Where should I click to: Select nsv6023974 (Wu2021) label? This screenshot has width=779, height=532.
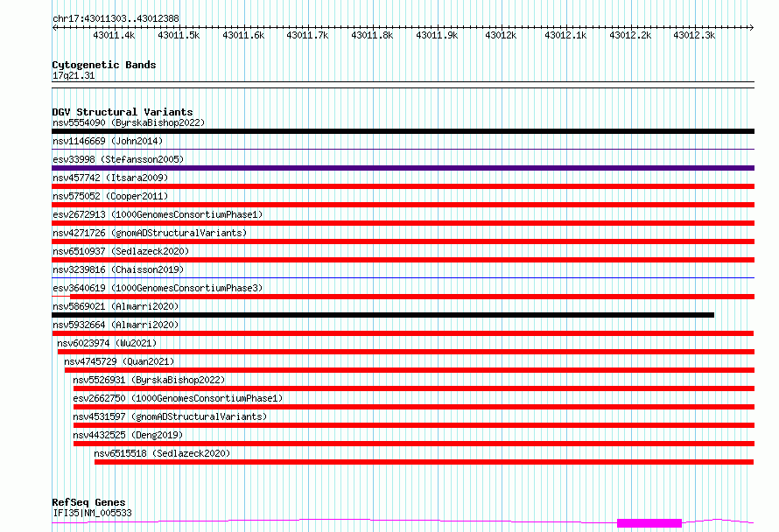coord(107,343)
